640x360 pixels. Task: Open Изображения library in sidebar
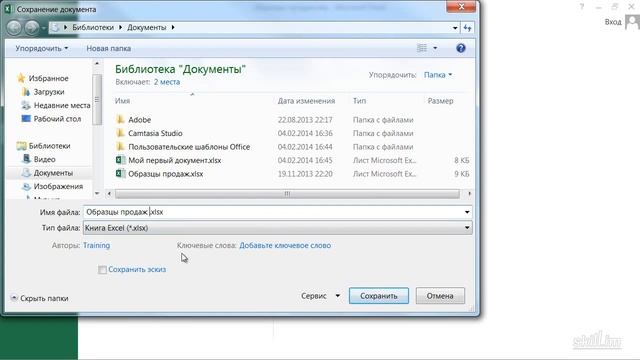pos(58,186)
